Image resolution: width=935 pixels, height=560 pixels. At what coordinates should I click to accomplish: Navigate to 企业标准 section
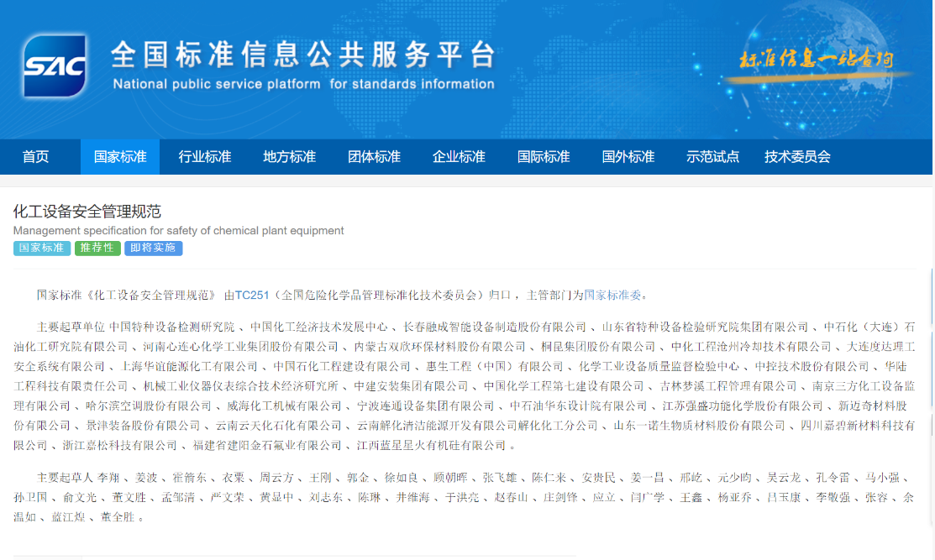tap(459, 157)
